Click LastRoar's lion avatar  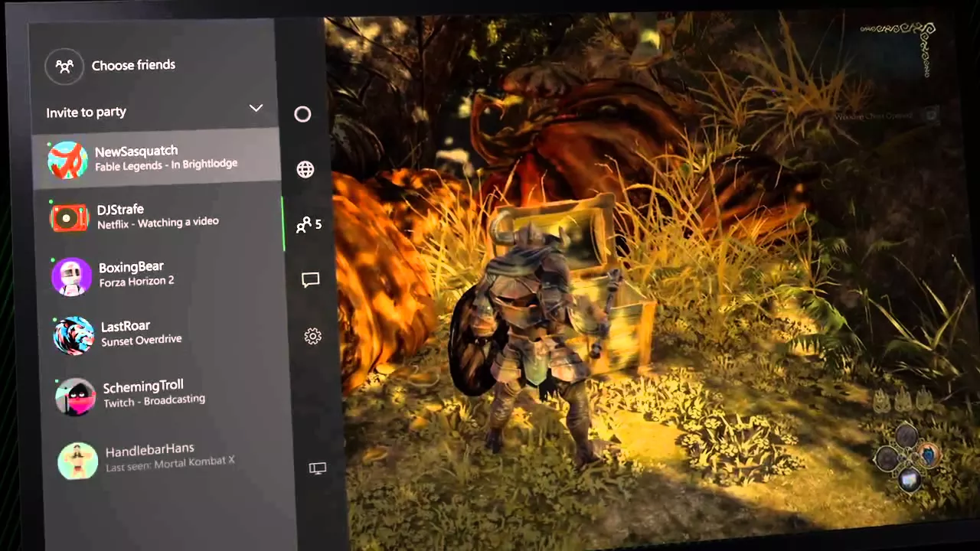coord(73,335)
